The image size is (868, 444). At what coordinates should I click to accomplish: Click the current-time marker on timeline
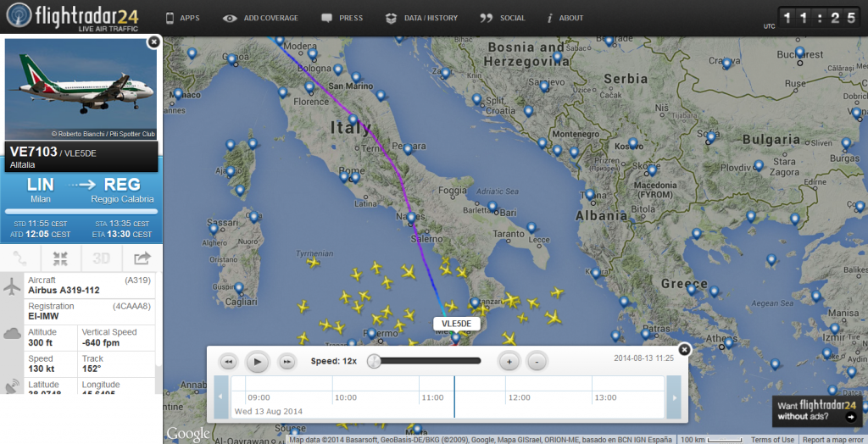[454, 397]
